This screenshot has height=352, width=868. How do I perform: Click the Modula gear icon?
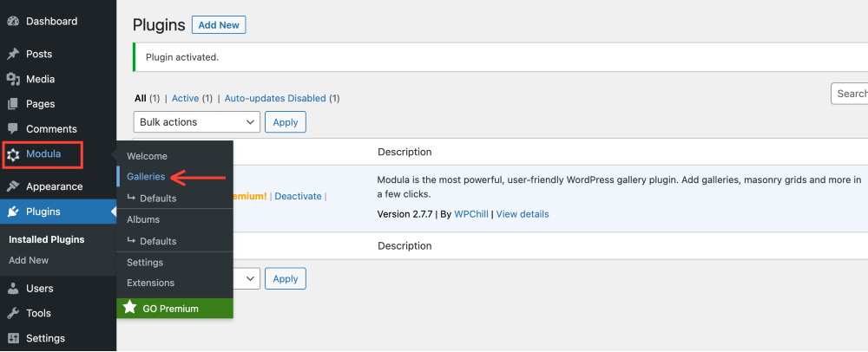[13, 155]
